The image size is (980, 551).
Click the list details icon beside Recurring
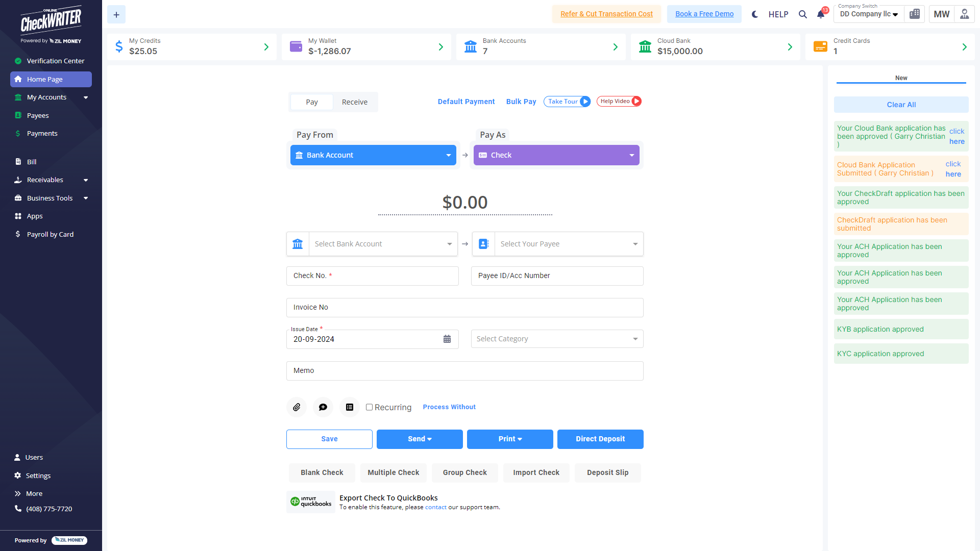(x=350, y=407)
